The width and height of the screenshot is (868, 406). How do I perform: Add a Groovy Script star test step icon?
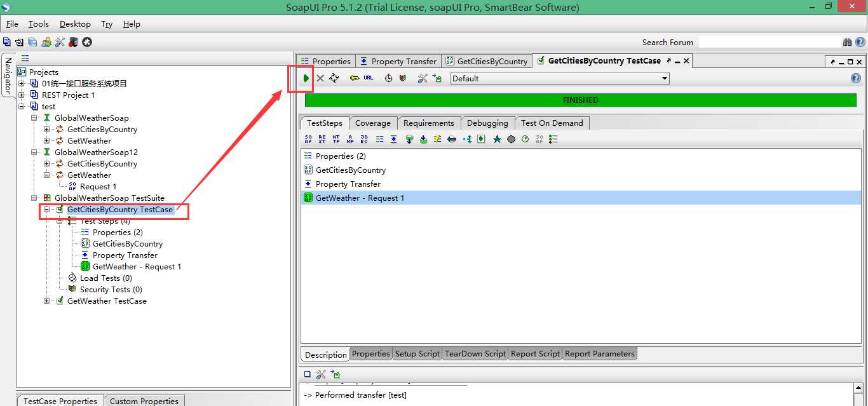[x=497, y=139]
